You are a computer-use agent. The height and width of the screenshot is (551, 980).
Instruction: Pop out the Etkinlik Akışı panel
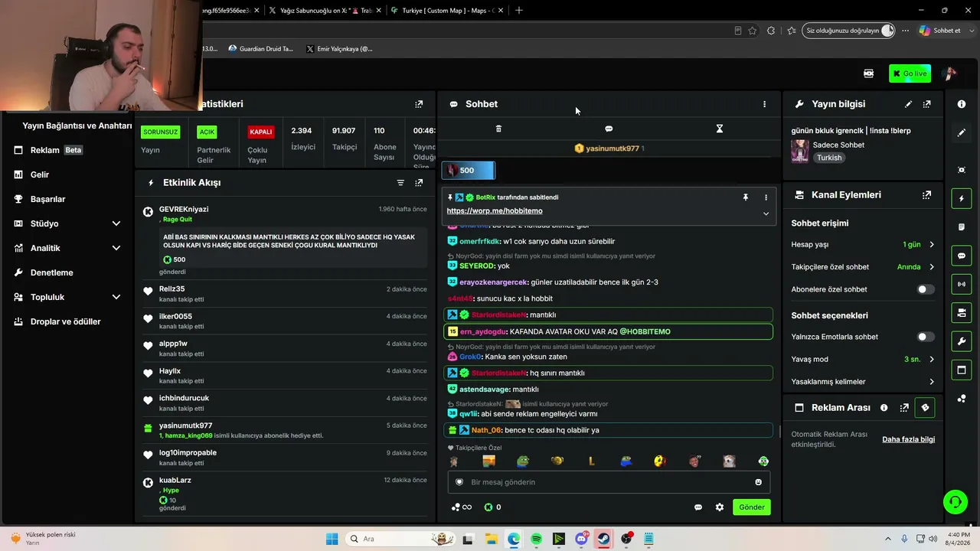419,183
